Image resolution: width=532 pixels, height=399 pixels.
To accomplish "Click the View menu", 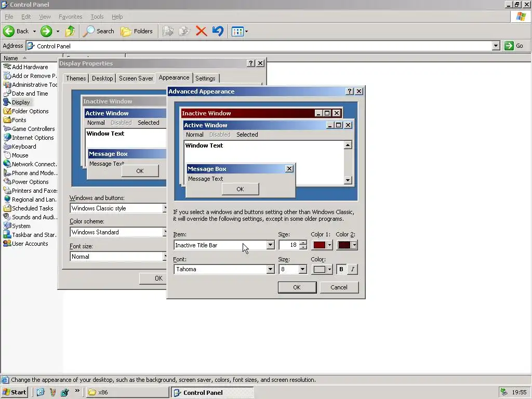I will point(45,17).
